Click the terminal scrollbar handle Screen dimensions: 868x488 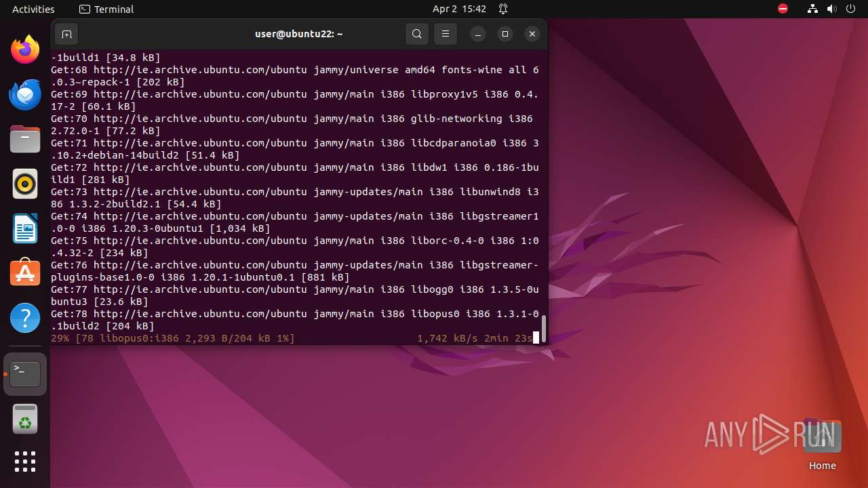point(544,329)
